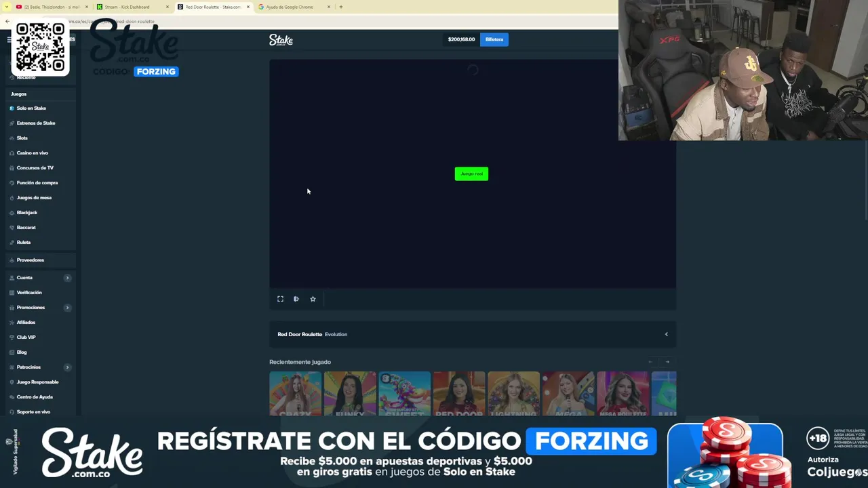Click the page vertical scrollbar
The image size is (868, 488).
coord(865,180)
